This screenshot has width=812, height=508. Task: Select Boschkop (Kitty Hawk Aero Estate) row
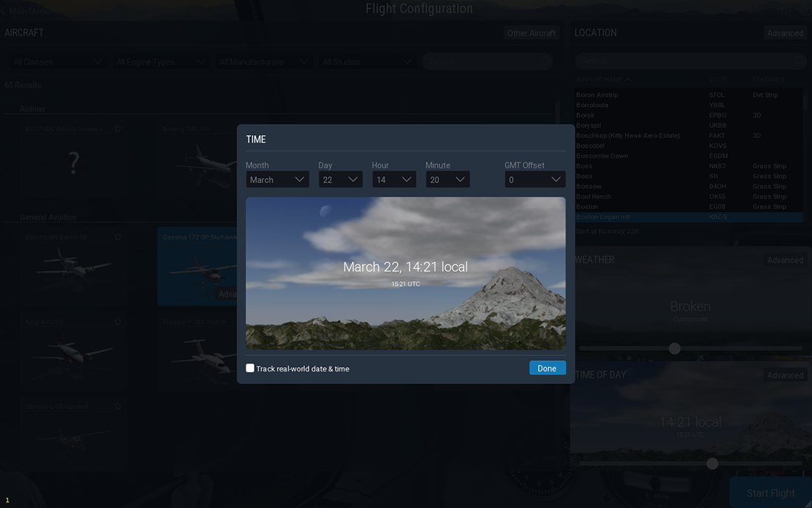click(x=689, y=136)
